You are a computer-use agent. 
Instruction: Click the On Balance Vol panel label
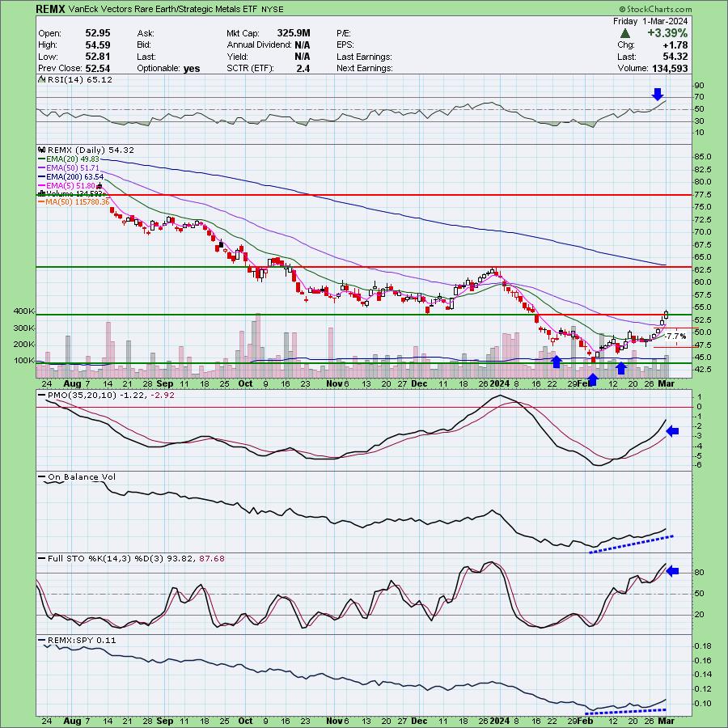pos(81,476)
